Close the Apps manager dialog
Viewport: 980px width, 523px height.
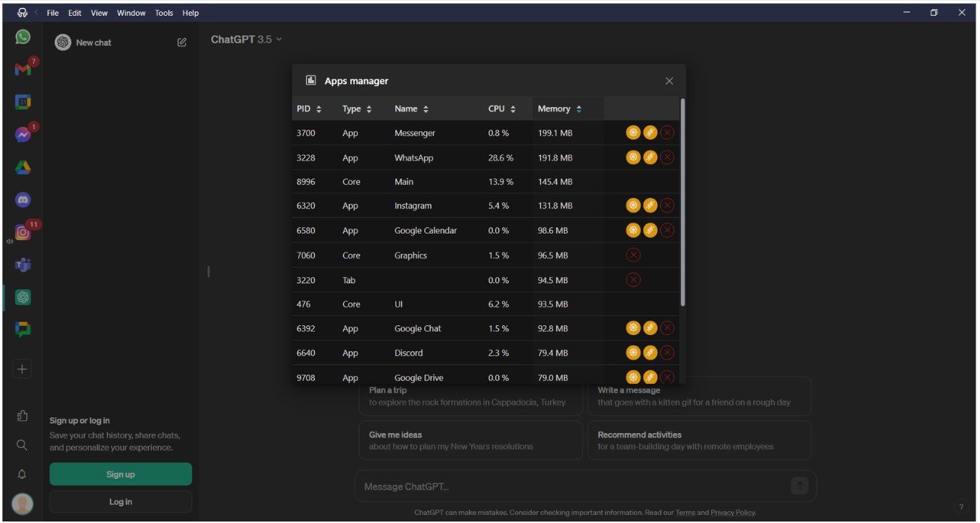669,81
